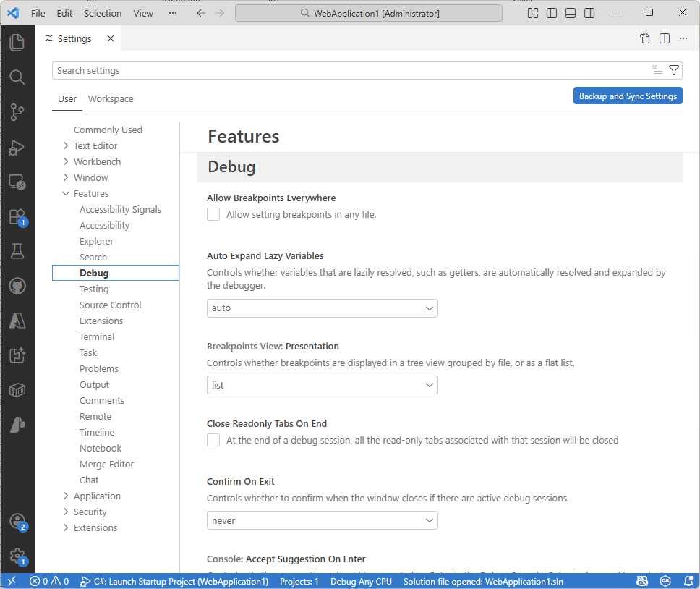
Task: Open the settings filter funnel
Action: tap(674, 69)
